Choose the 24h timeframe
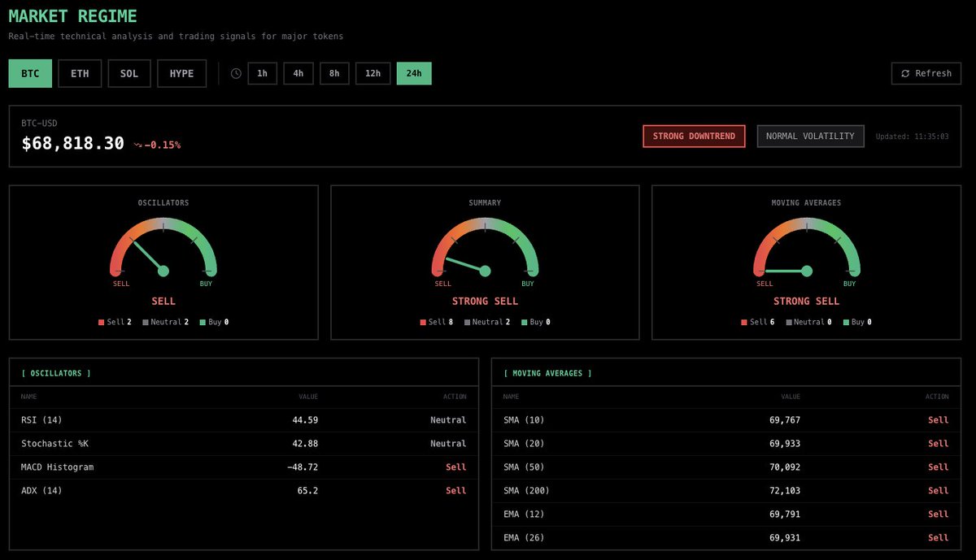 tap(414, 73)
